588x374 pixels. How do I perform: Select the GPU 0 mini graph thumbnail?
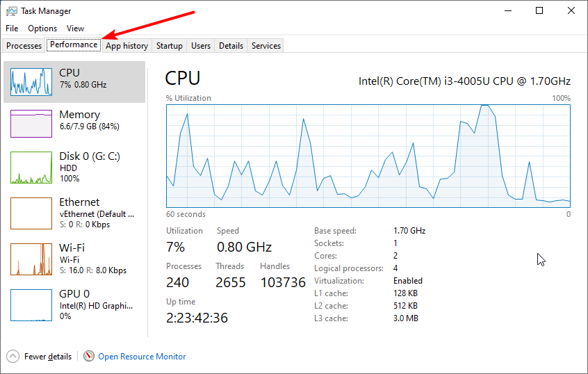pos(31,305)
